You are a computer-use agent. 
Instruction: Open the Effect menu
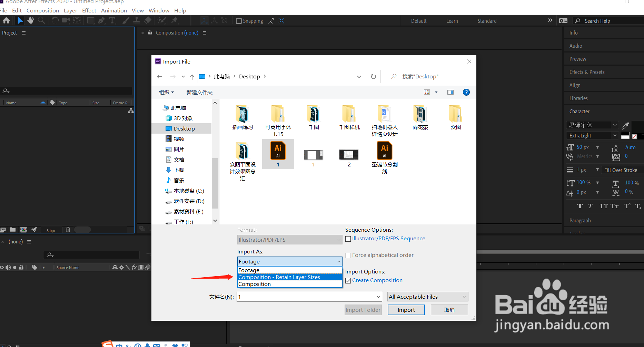click(x=89, y=11)
